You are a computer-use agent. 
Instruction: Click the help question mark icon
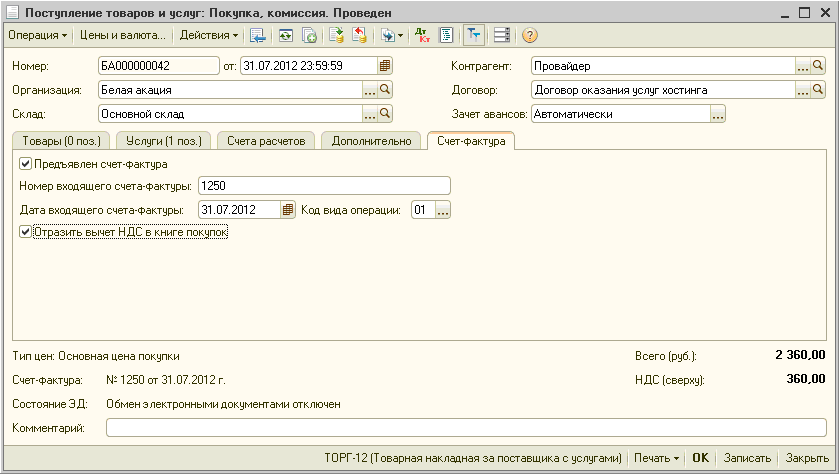click(x=530, y=35)
